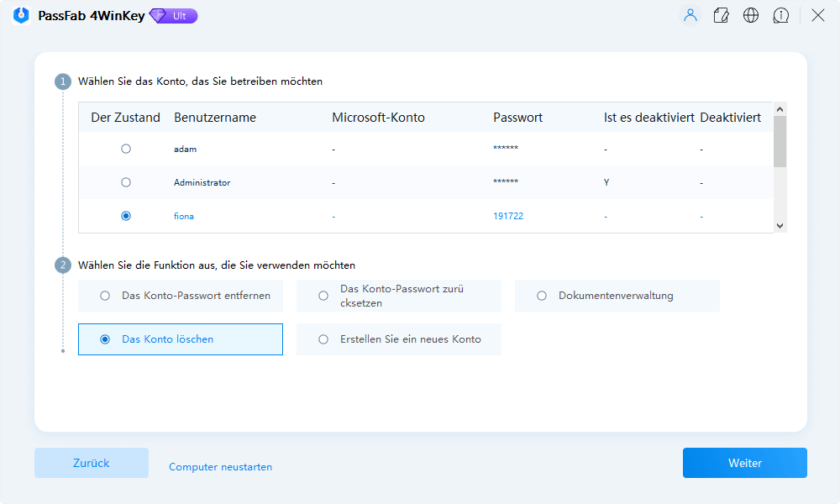840x504 pixels.
Task: Open the language globe icon
Action: tap(751, 15)
